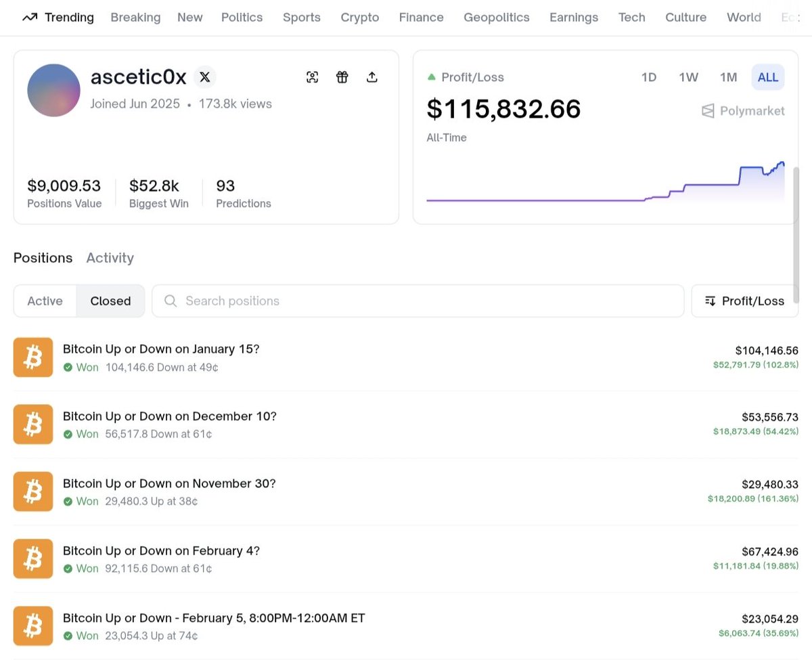
Task: Open the Crypto category
Action: [360, 18]
